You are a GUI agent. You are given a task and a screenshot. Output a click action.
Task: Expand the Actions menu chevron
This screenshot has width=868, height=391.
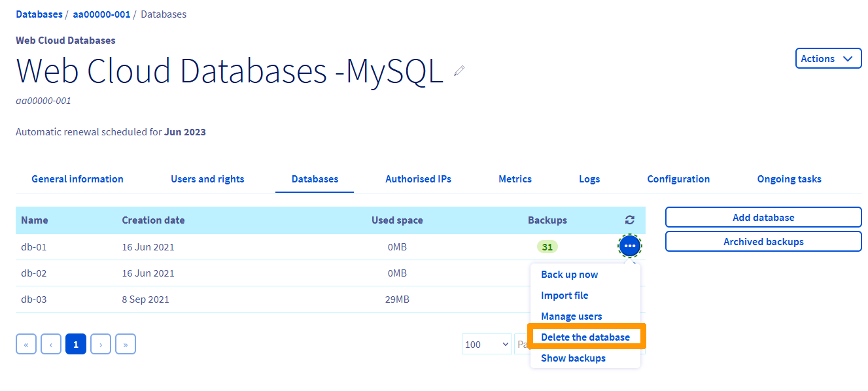pyautogui.click(x=847, y=58)
